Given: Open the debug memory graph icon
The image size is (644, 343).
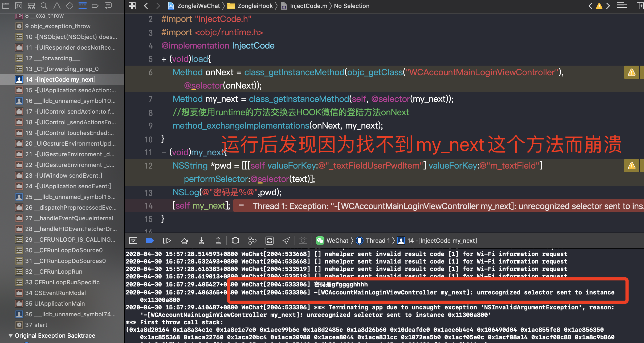Looking at the screenshot, I should (252, 241).
